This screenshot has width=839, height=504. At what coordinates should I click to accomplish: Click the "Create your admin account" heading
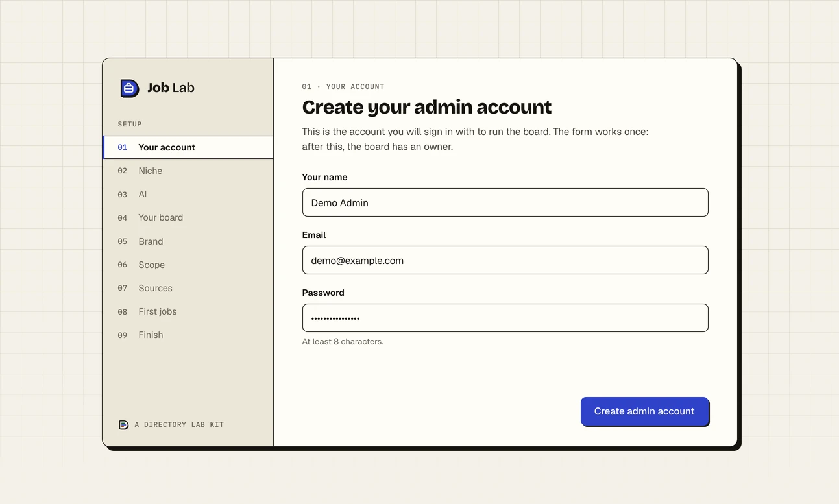click(427, 107)
